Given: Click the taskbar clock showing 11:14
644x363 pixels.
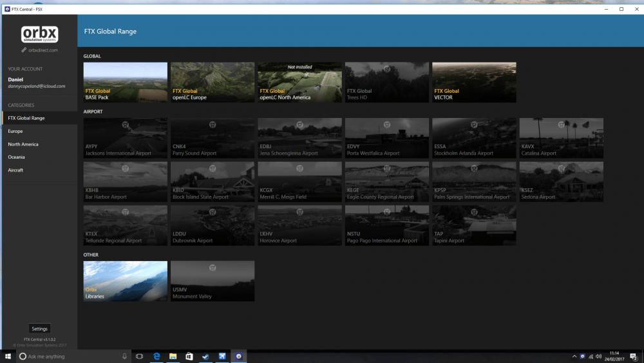Looking at the screenshot, I should click(614, 356).
